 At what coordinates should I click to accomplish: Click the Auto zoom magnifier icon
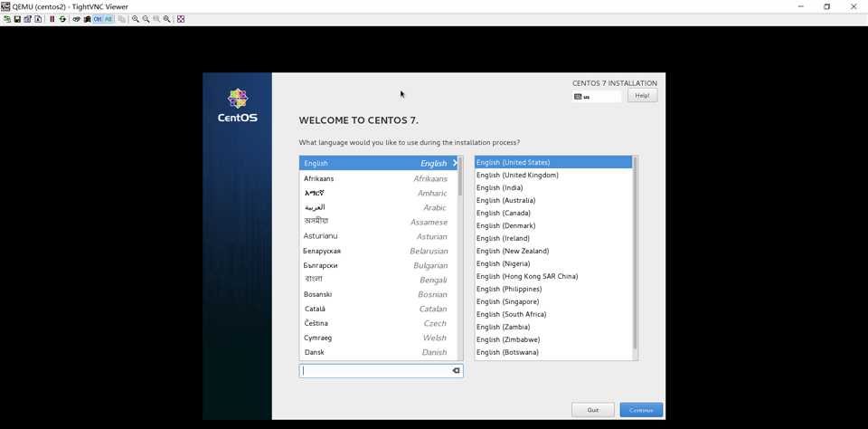(x=167, y=19)
